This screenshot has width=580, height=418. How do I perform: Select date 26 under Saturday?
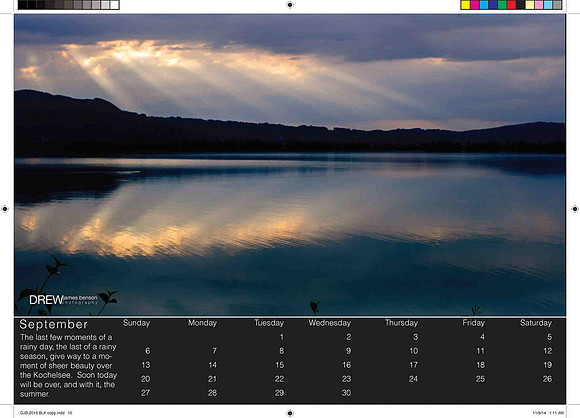547,379
